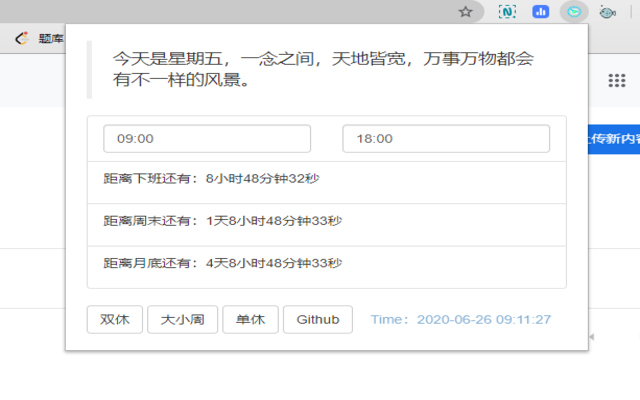Open the green N extension icon
The width and height of the screenshot is (640, 400).
point(507,12)
